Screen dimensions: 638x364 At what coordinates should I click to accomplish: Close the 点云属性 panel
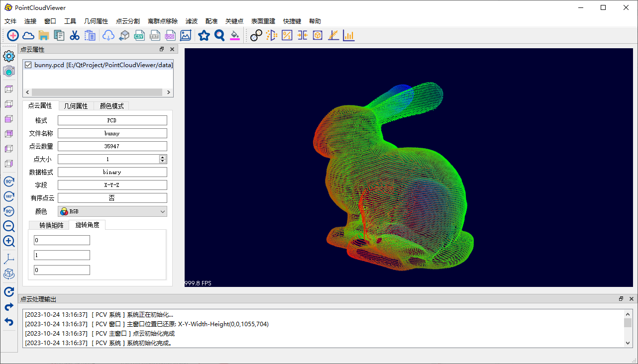pos(172,49)
